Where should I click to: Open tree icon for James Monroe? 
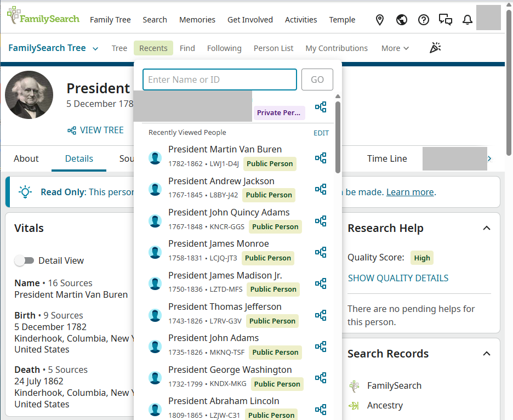tap(321, 252)
